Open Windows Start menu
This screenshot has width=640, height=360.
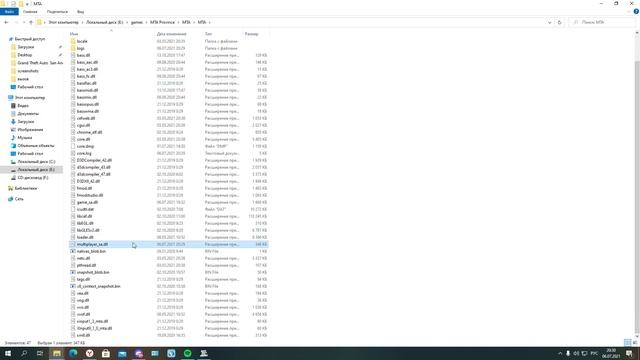click(x=8, y=353)
